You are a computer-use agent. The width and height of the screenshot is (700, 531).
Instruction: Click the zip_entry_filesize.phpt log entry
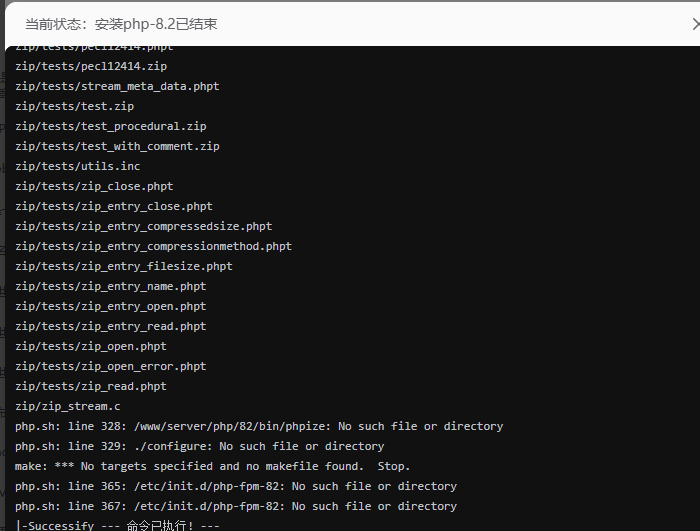click(124, 266)
